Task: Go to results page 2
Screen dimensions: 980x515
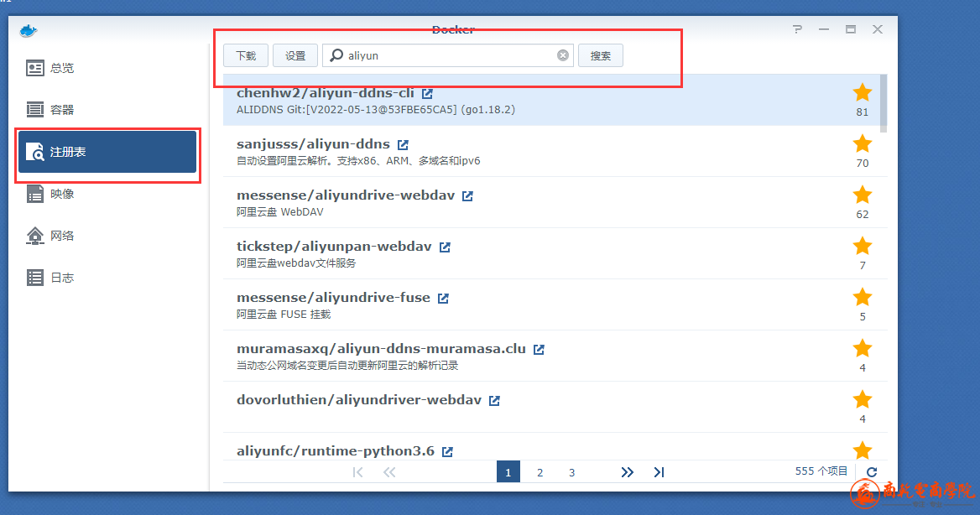Action: click(540, 472)
